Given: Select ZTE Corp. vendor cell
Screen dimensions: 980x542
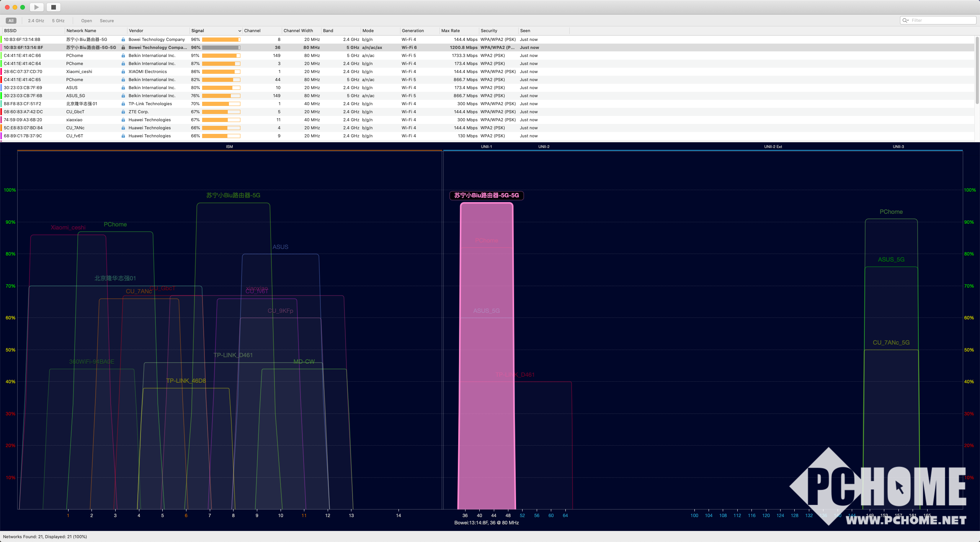Looking at the screenshot, I should (x=139, y=112).
